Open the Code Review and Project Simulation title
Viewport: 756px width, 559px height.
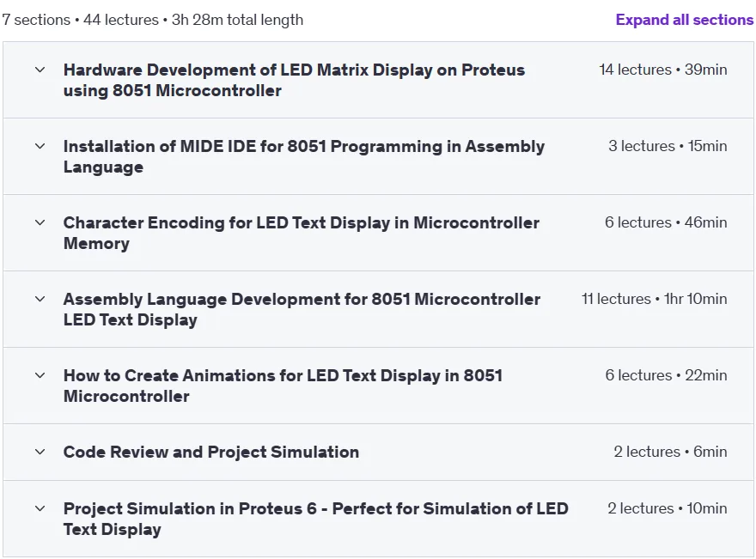point(211,452)
